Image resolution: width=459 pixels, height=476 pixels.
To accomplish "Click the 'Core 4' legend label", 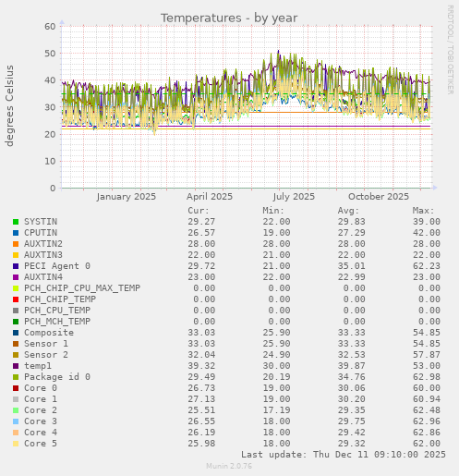I will pyautogui.click(x=41, y=433).
